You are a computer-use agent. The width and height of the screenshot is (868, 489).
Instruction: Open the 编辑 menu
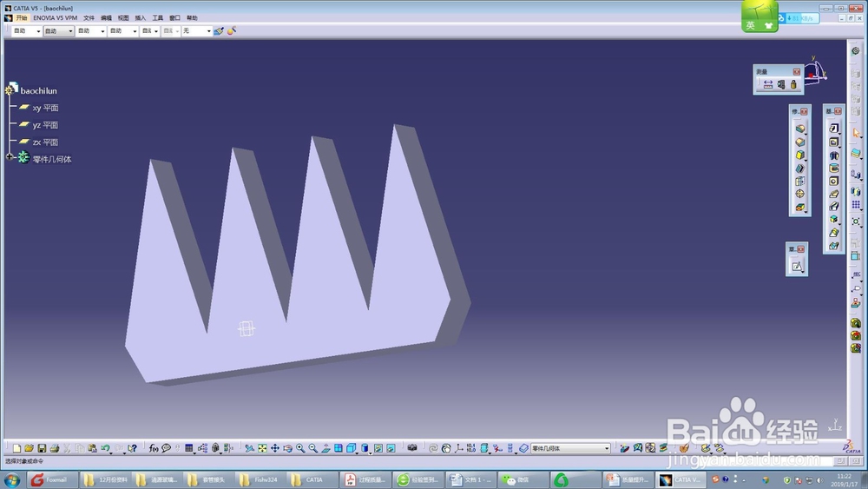pyautogui.click(x=106, y=17)
